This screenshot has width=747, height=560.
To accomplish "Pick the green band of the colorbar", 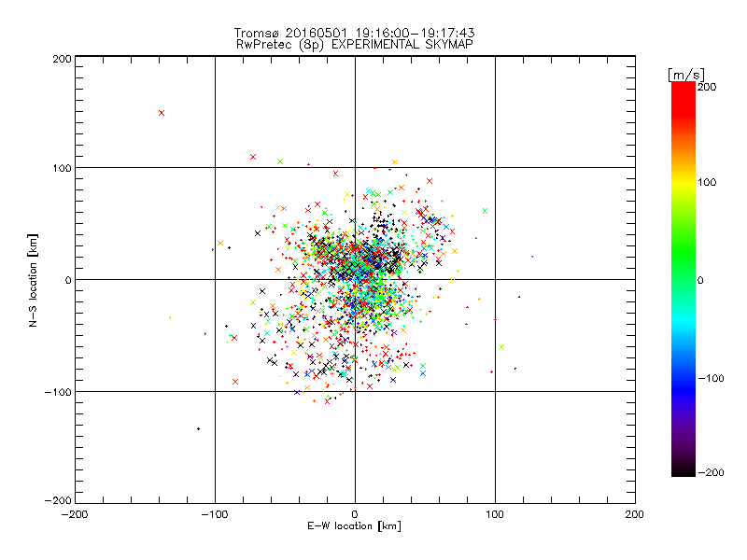I will 684,252.
